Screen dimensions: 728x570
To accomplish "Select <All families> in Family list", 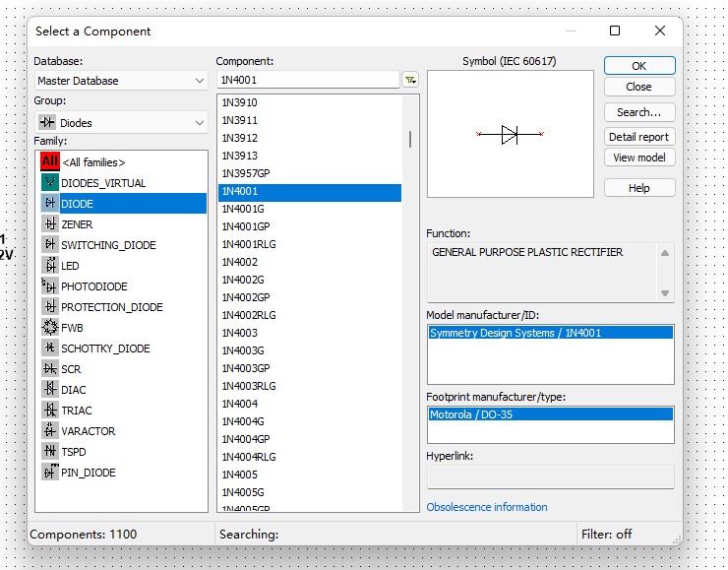I will coord(93,162).
